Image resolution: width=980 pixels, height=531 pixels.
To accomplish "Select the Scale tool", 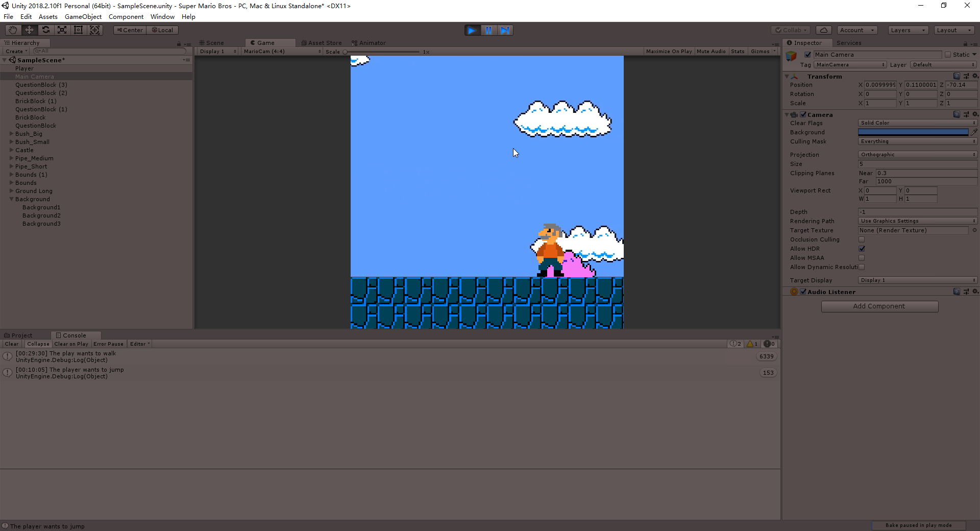I will point(62,30).
